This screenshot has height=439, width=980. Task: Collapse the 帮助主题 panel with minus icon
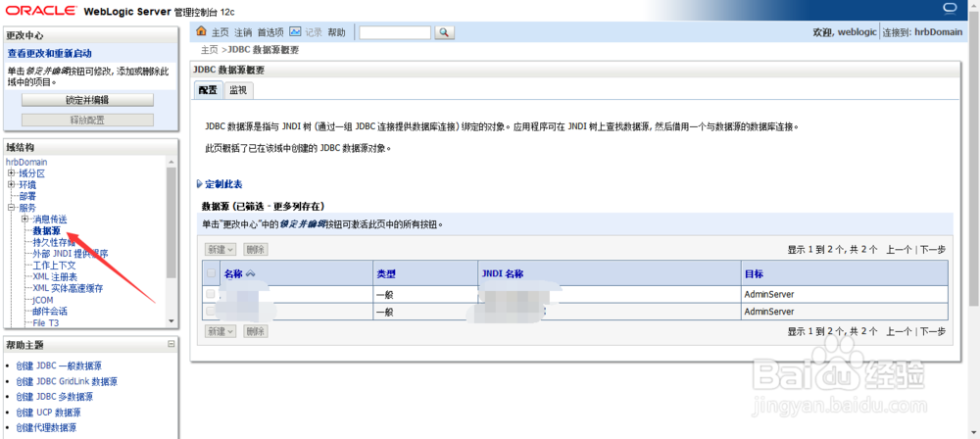[171, 344]
